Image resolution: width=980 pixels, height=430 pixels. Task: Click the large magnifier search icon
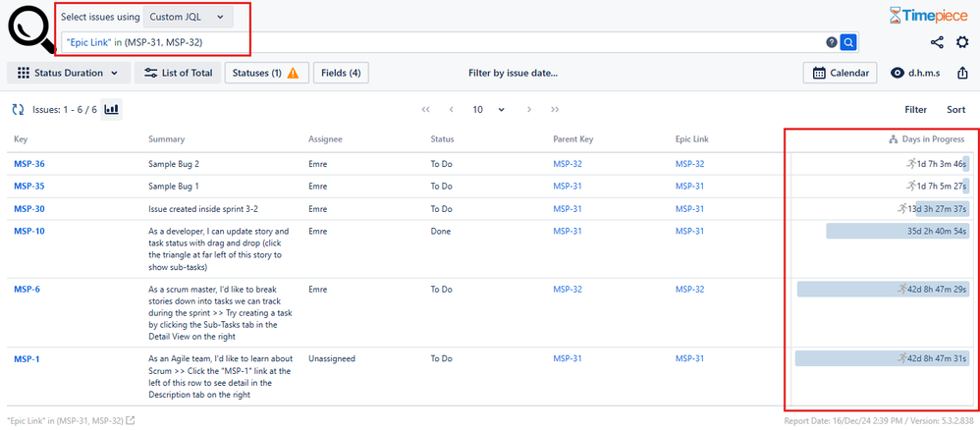(30, 28)
